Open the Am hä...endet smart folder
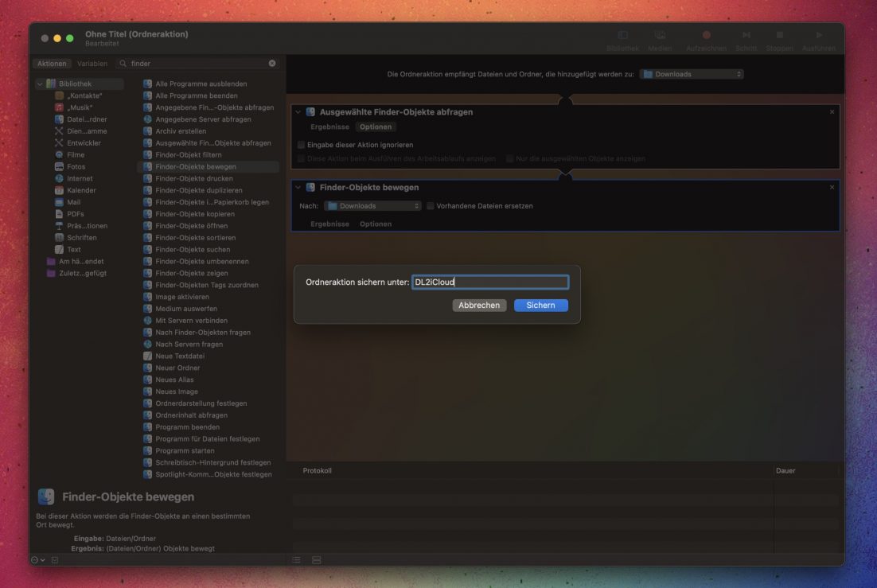Viewport: 877px width, 588px height. (x=76, y=261)
